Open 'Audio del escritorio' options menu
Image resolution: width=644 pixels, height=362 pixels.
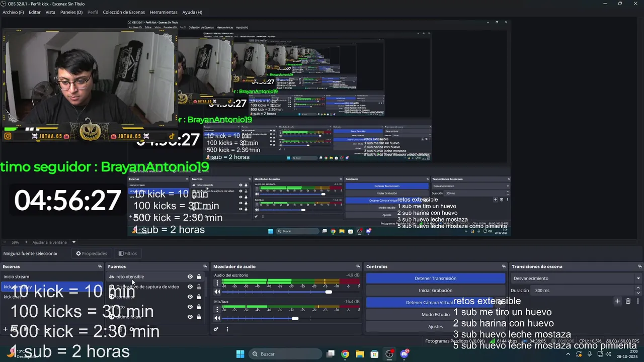point(217,283)
